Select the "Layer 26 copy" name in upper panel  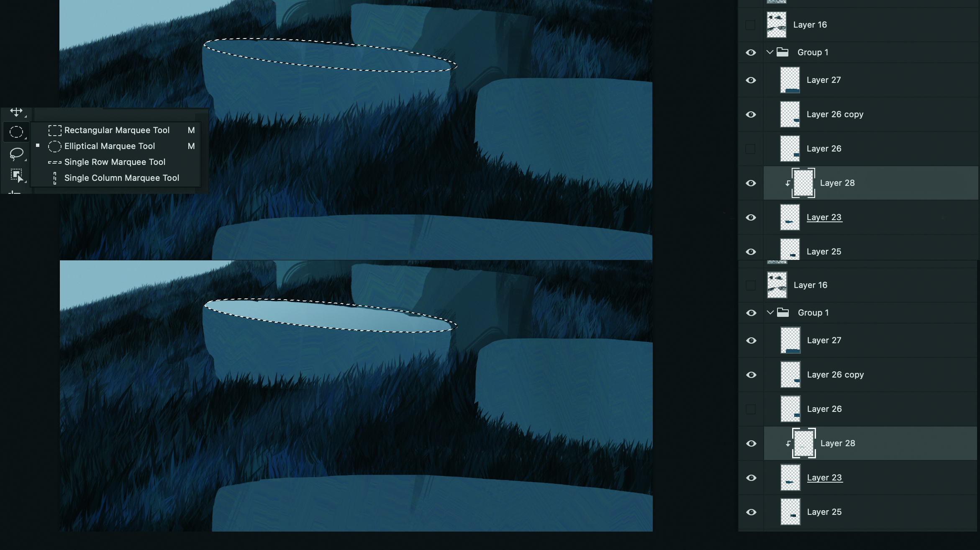click(x=835, y=114)
